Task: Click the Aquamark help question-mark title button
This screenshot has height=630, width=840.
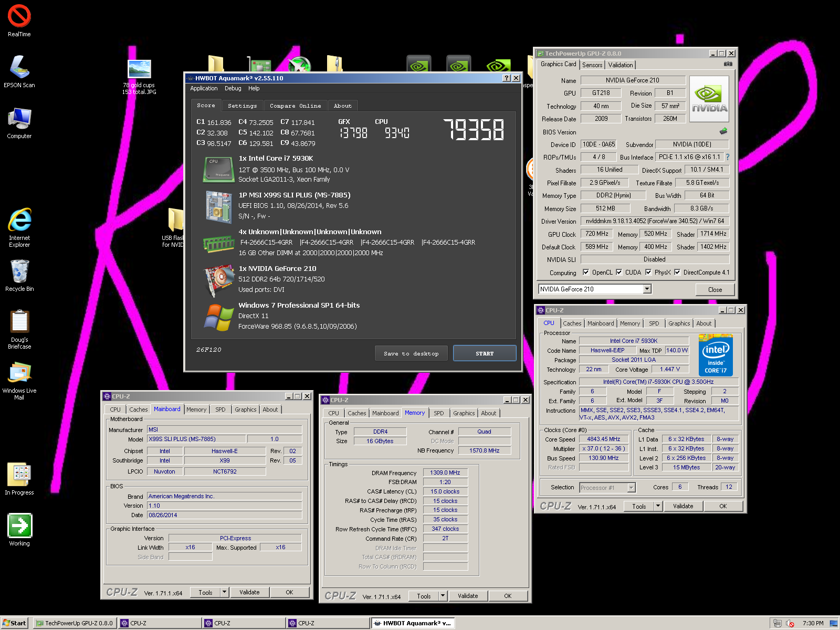Action: (507, 78)
